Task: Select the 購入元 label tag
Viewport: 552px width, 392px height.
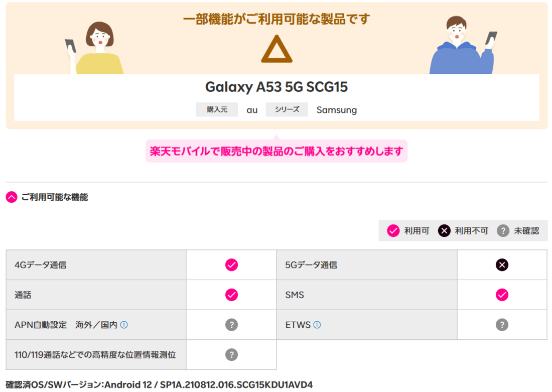Action: click(x=217, y=109)
